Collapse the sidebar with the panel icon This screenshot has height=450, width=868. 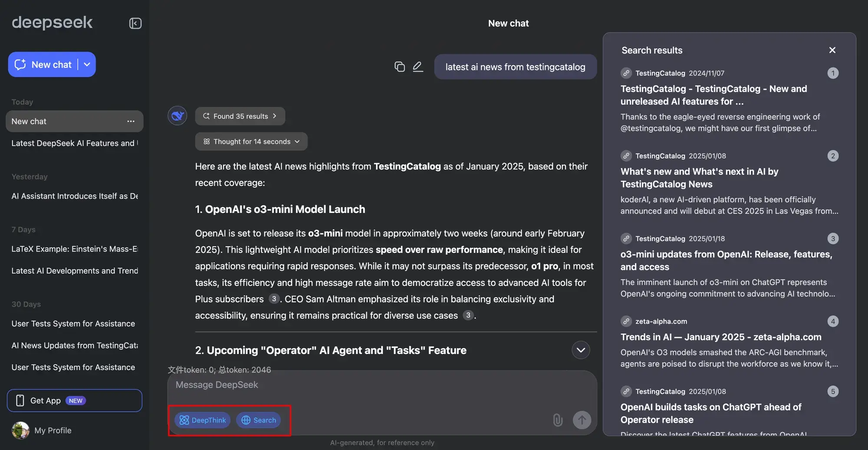(135, 23)
